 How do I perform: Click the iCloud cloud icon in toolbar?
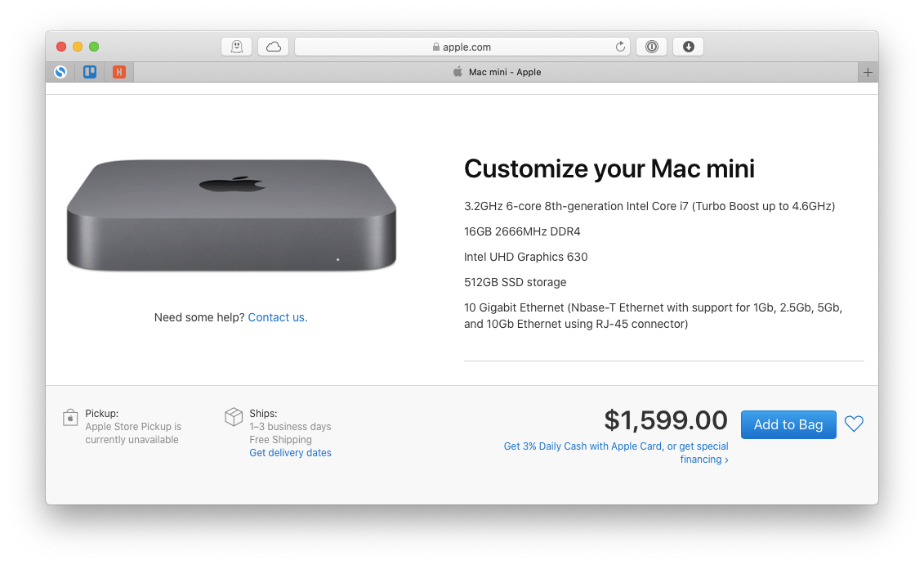(273, 46)
